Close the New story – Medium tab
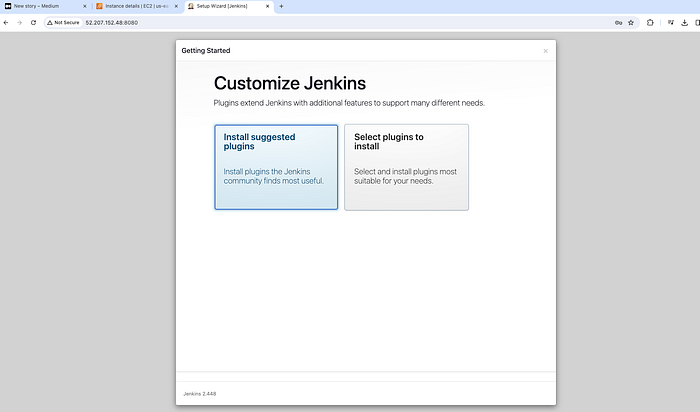This screenshot has width=700, height=412. point(84,6)
